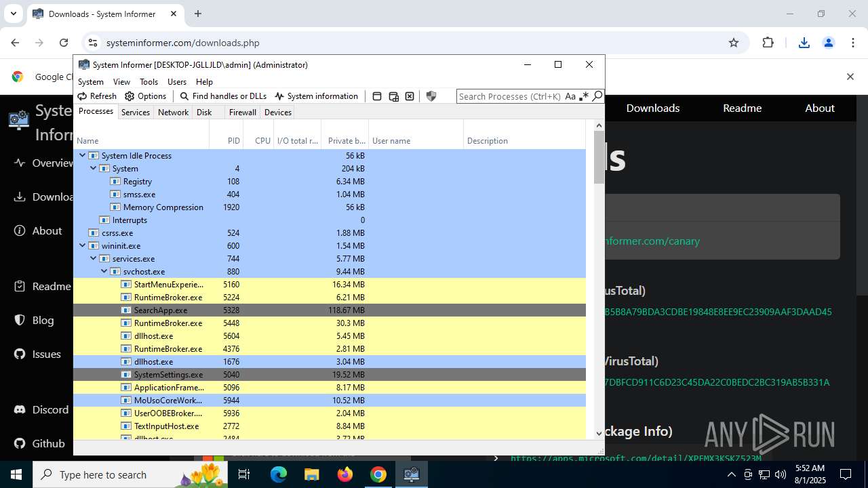Open the Users menu
Screen dimensions: 868x488
177,82
